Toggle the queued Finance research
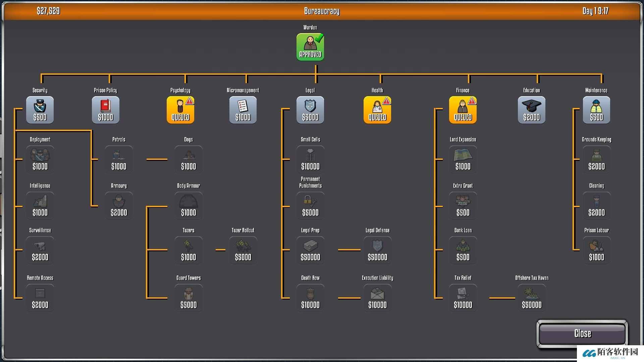The image size is (644, 362). pyautogui.click(x=463, y=110)
